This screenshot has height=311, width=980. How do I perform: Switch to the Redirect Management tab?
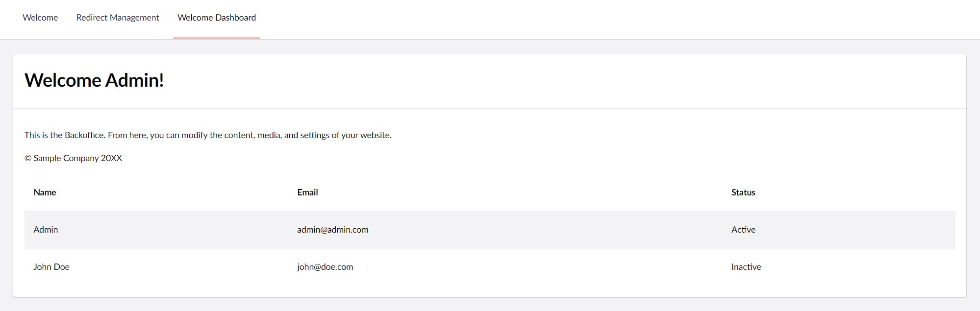[x=118, y=18]
